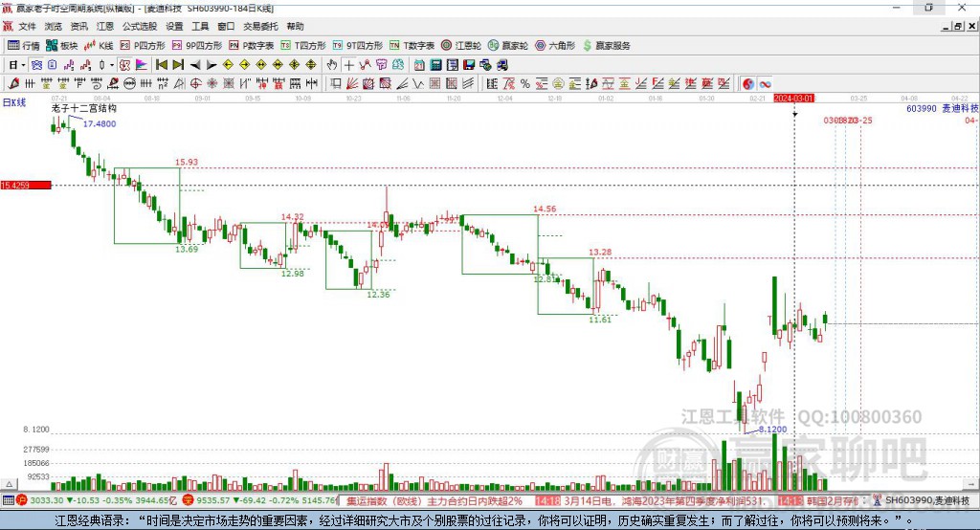Toggle the crosshair cursor tool
The image size is (980, 530).
(x=348, y=65)
